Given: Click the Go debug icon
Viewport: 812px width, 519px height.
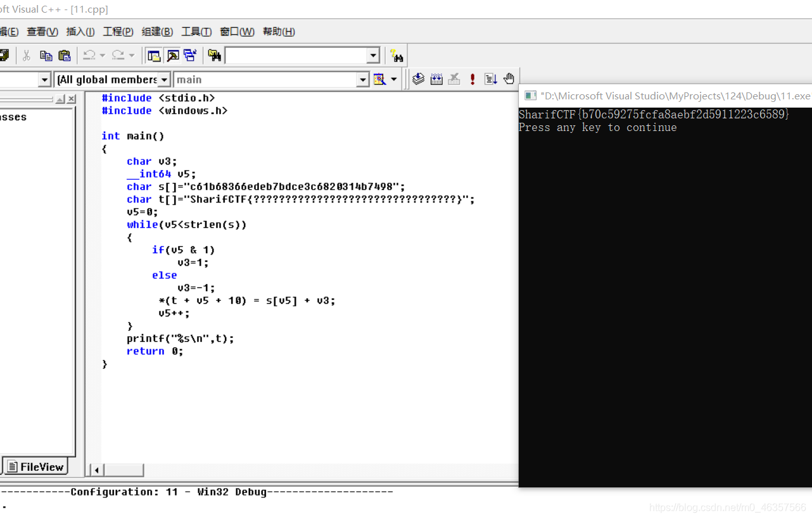Looking at the screenshot, I should pos(491,79).
